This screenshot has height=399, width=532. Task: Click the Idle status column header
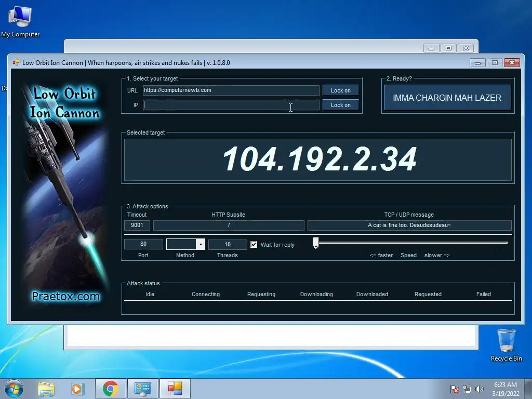click(x=150, y=294)
